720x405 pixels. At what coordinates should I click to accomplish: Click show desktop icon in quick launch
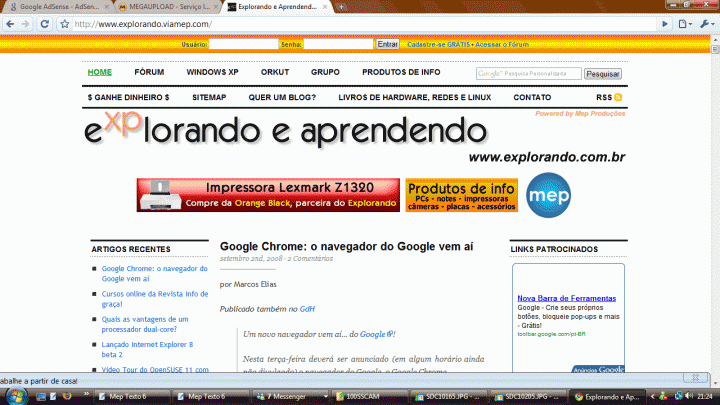pos(40,396)
